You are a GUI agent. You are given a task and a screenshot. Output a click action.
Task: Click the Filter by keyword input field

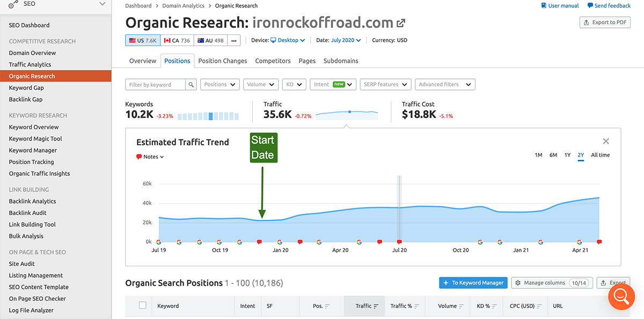click(156, 85)
